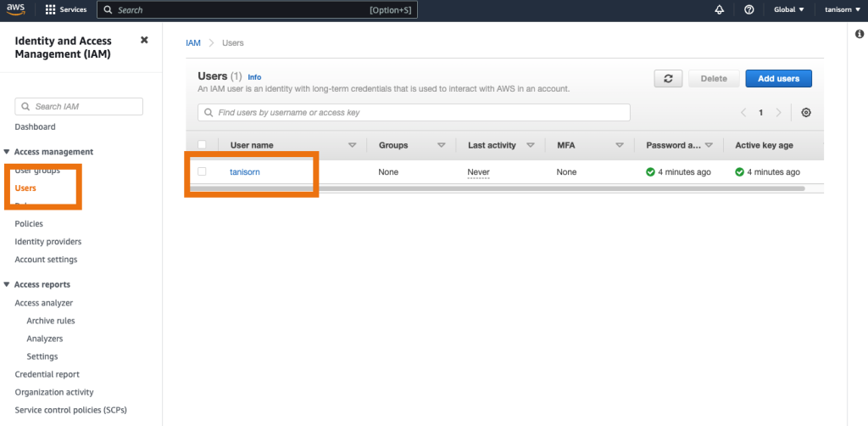Open the help question mark icon

coord(749,10)
